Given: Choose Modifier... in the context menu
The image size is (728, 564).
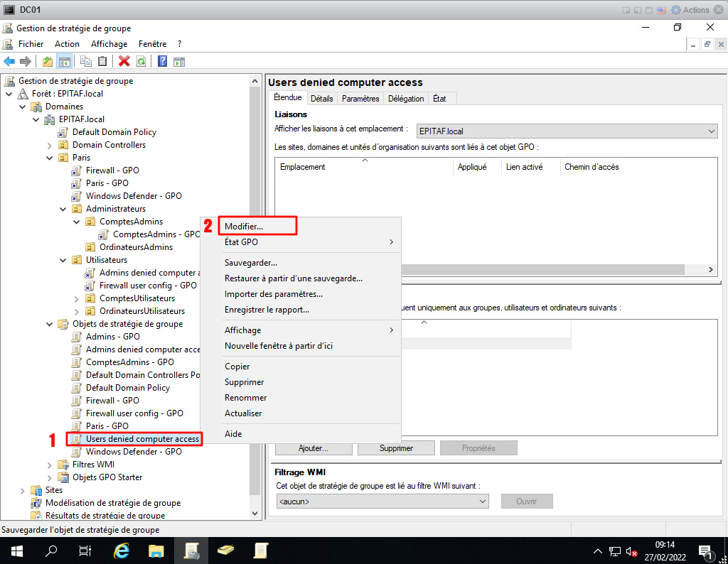Looking at the screenshot, I should (x=244, y=227).
